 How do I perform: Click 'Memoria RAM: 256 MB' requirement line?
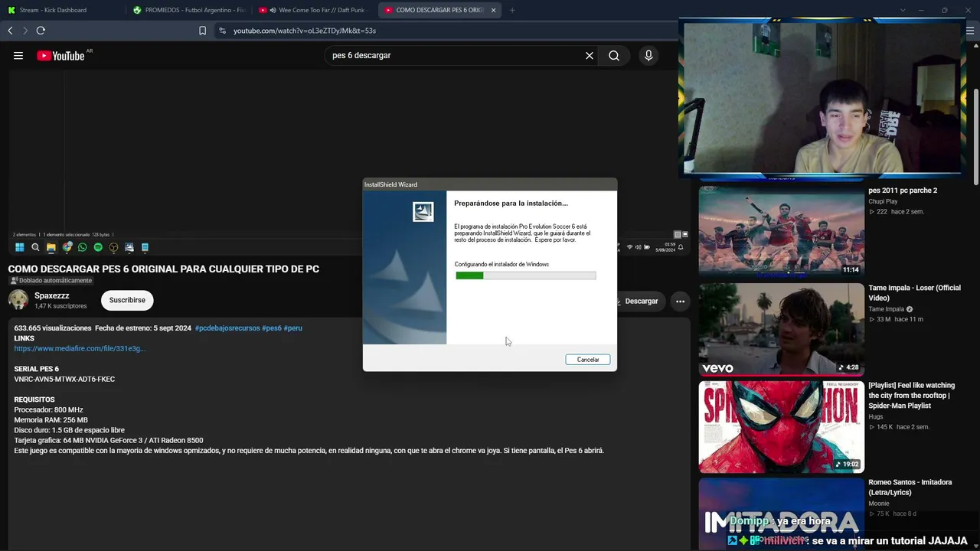(x=51, y=420)
